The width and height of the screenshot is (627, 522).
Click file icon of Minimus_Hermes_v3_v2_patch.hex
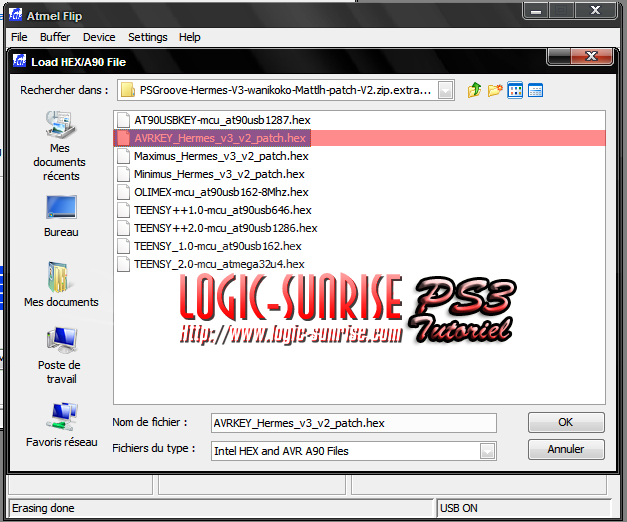[124, 174]
